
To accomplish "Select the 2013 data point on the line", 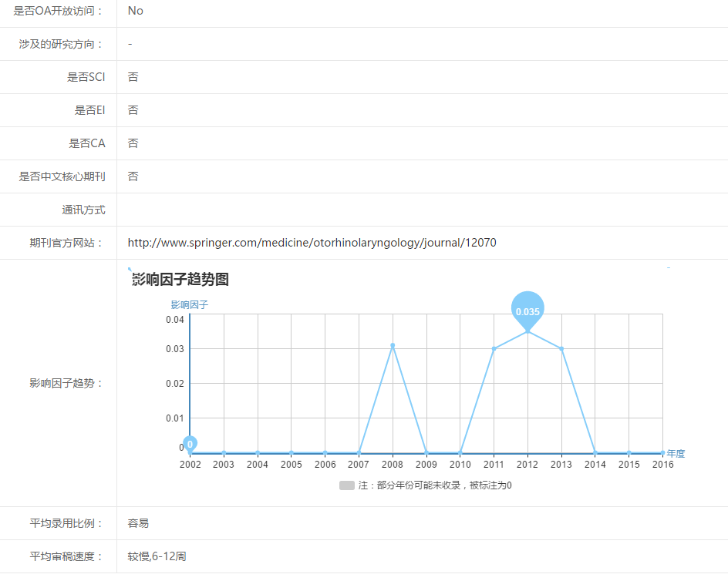I will (x=561, y=348).
